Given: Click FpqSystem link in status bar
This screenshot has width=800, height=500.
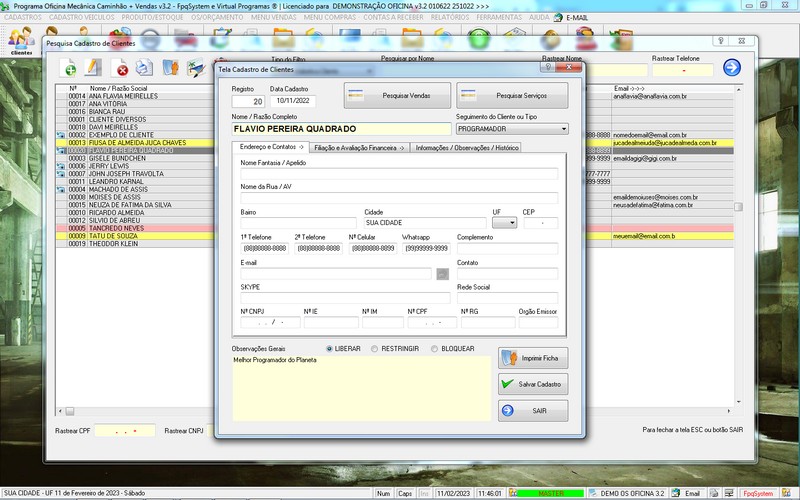Looking at the screenshot, I should tap(758, 493).
